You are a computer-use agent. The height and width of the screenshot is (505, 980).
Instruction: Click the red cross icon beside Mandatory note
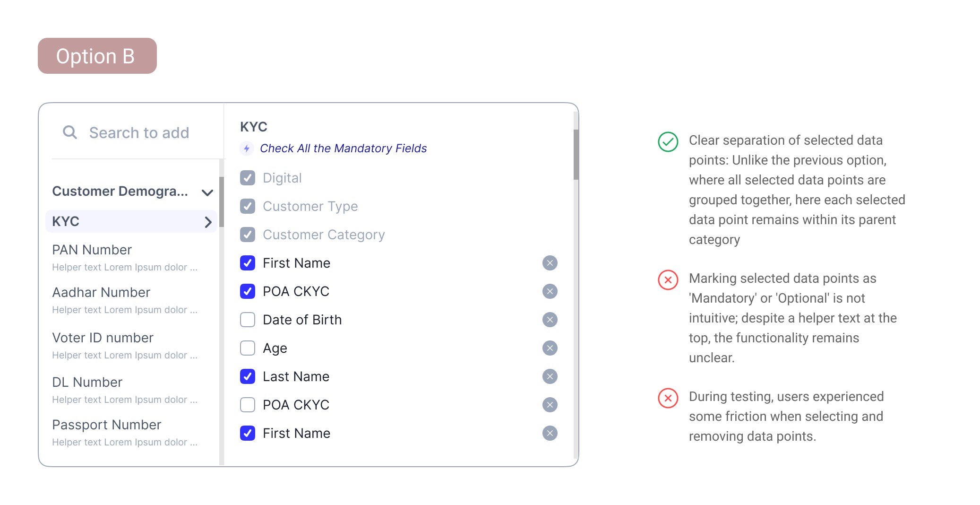click(x=668, y=279)
